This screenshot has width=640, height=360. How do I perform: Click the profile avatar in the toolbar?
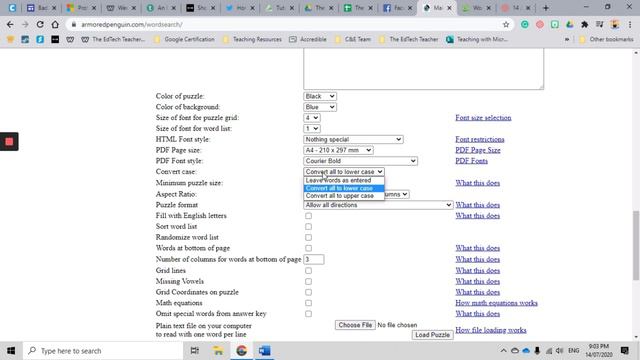coord(615,24)
